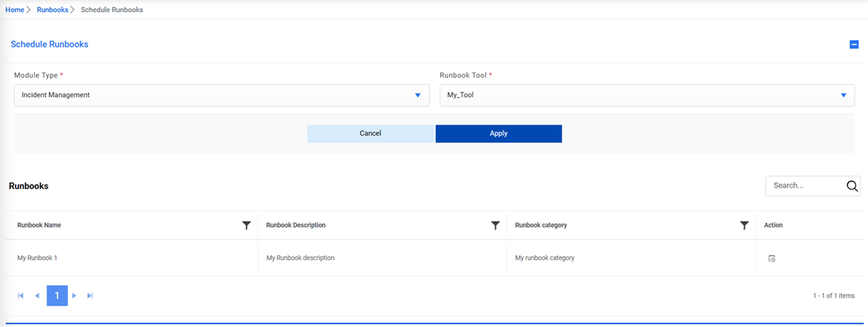Go to the previous page
The height and width of the screenshot is (327, 868).
pos(37,296)
